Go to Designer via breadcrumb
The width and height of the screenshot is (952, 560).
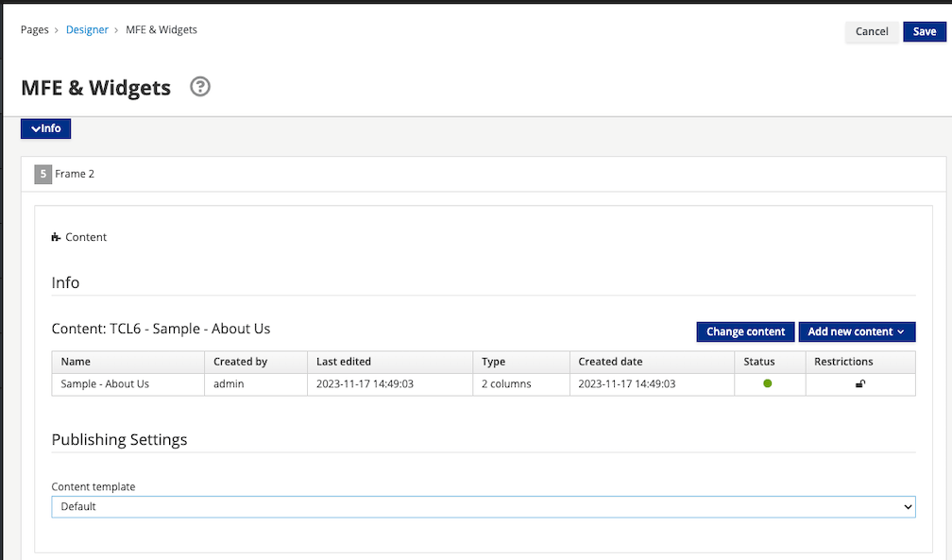click(87, 30)
